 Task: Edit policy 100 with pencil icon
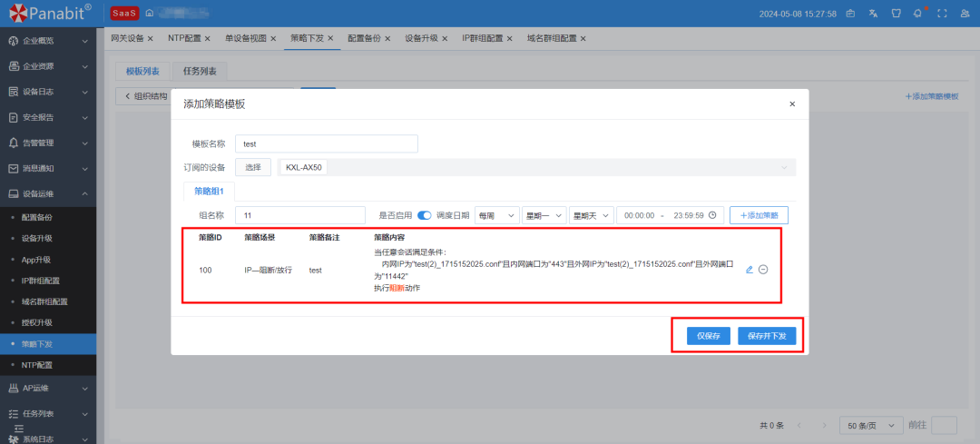(750, 270)
